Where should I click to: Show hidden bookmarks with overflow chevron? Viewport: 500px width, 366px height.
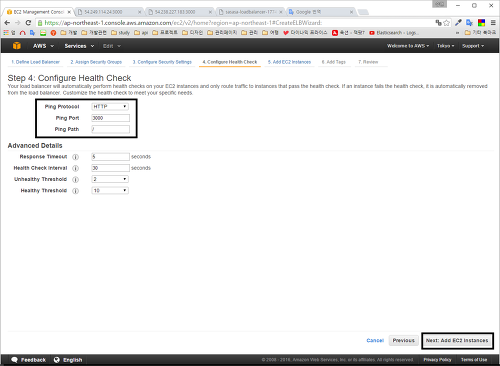(457, 33)
